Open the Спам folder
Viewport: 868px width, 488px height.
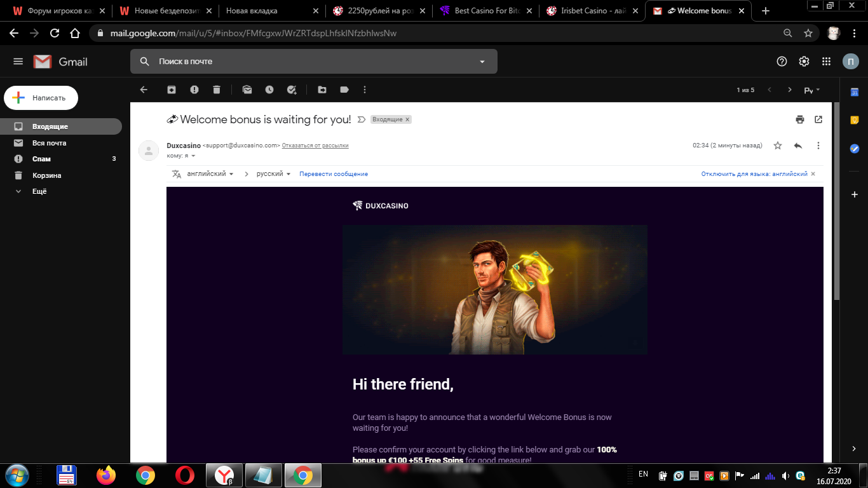tap(41, 159)
